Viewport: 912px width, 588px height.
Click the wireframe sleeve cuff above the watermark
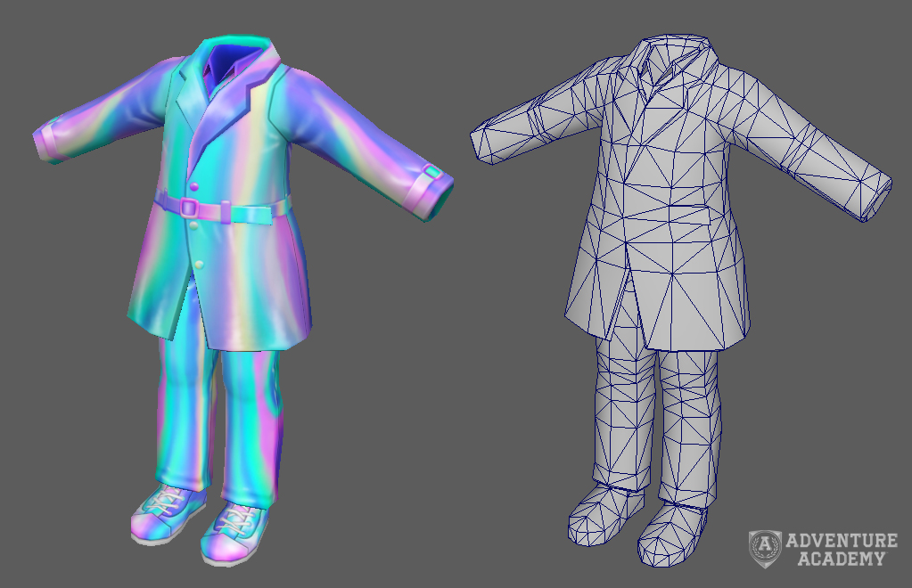(869, 194)
